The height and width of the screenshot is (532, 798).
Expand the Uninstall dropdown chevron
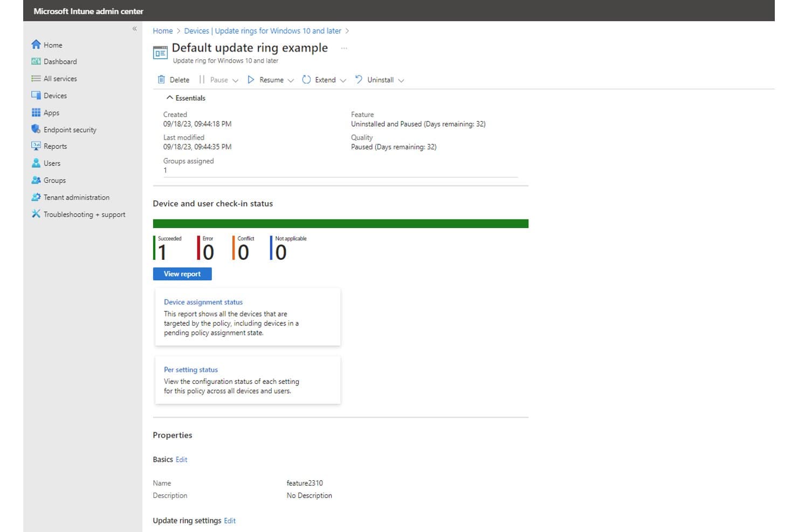[401, 80]
